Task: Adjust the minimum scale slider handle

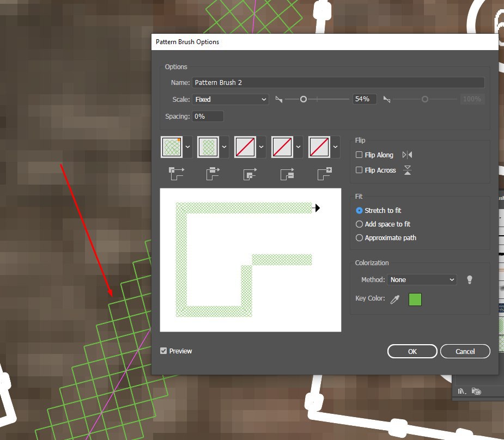Action: 303,99
